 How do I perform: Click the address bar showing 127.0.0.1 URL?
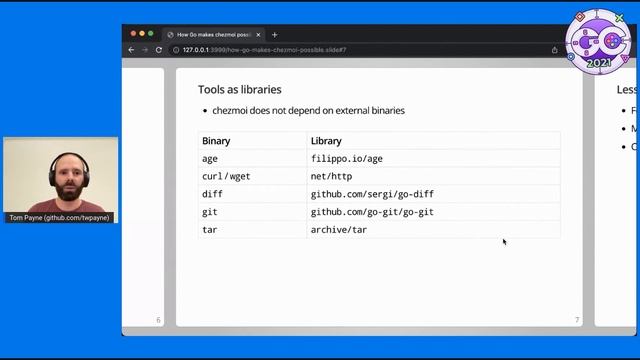[359, 50]
